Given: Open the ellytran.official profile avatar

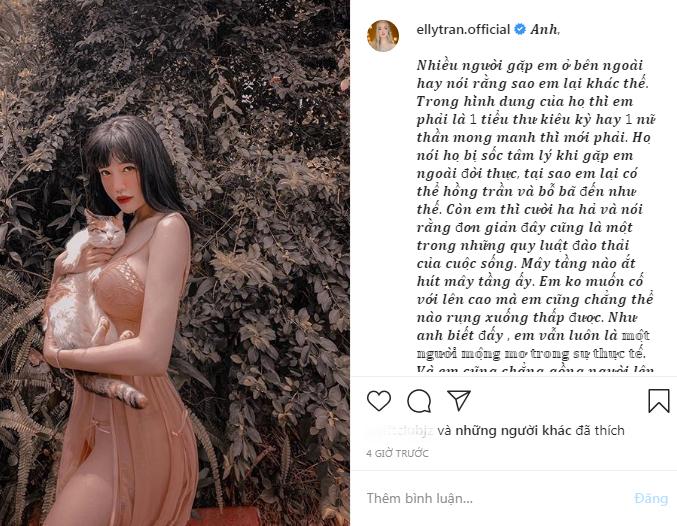Looking at the screenshot, I should [x=383, y=35].
